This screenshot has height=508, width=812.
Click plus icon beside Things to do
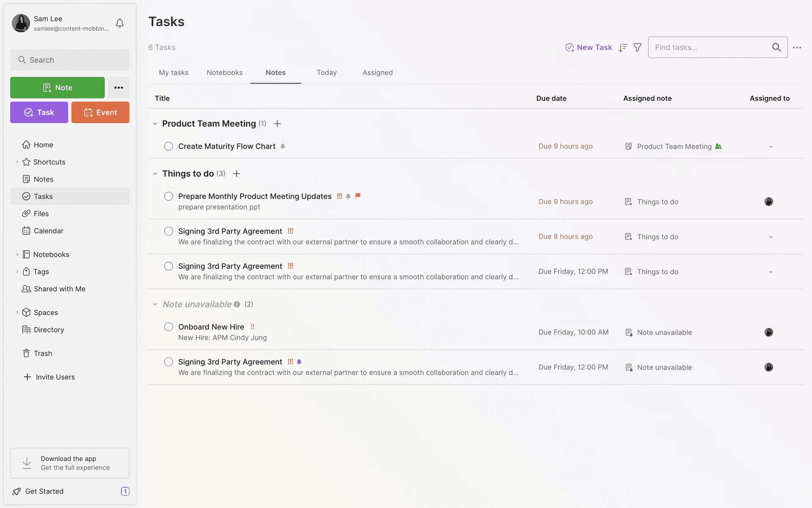[x=237, y=174]
